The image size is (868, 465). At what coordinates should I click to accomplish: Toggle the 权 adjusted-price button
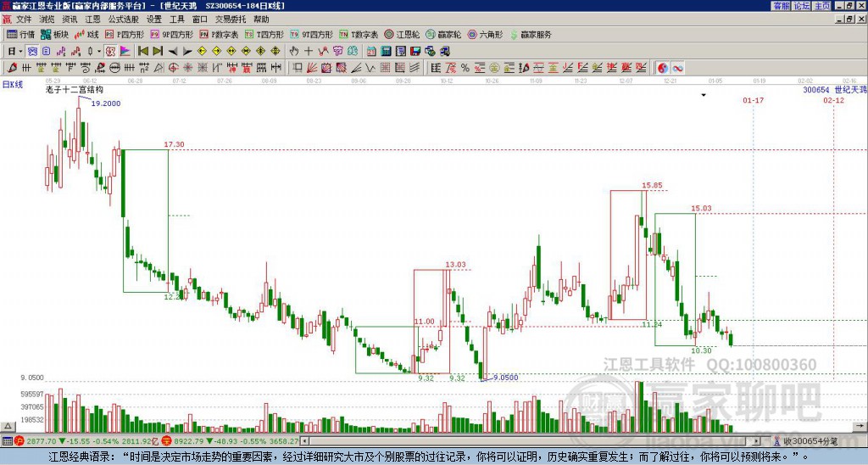[110, 52]
